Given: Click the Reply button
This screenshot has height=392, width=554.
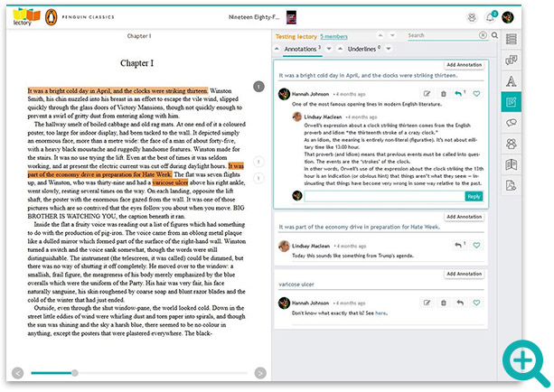Looking at the screenshot, I should pos(474,196).
